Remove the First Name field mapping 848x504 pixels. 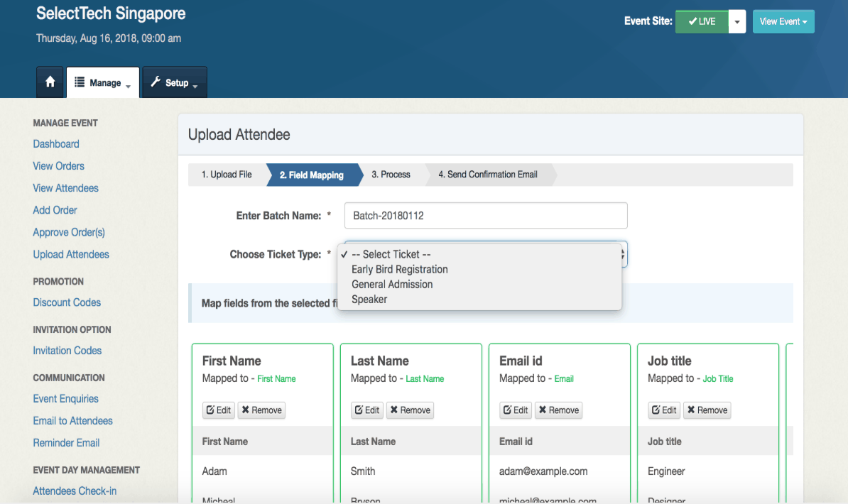(x=262, y=410)
